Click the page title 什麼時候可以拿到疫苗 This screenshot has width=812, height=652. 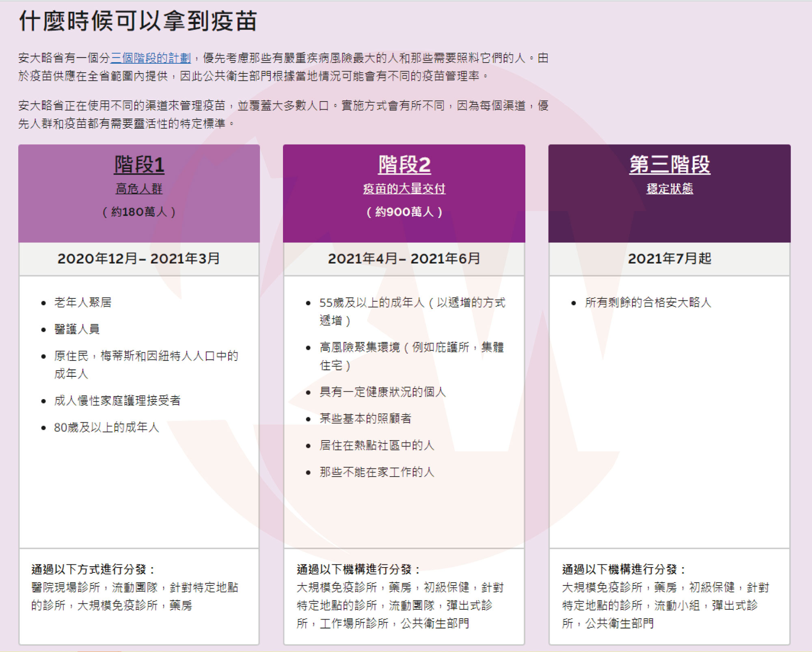tap(138, 21)
